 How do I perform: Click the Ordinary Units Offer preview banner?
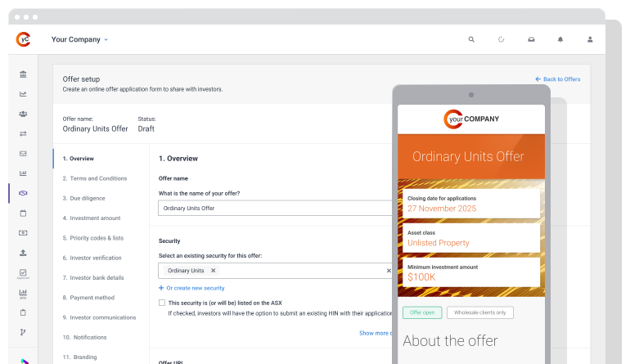pos(471,157)
